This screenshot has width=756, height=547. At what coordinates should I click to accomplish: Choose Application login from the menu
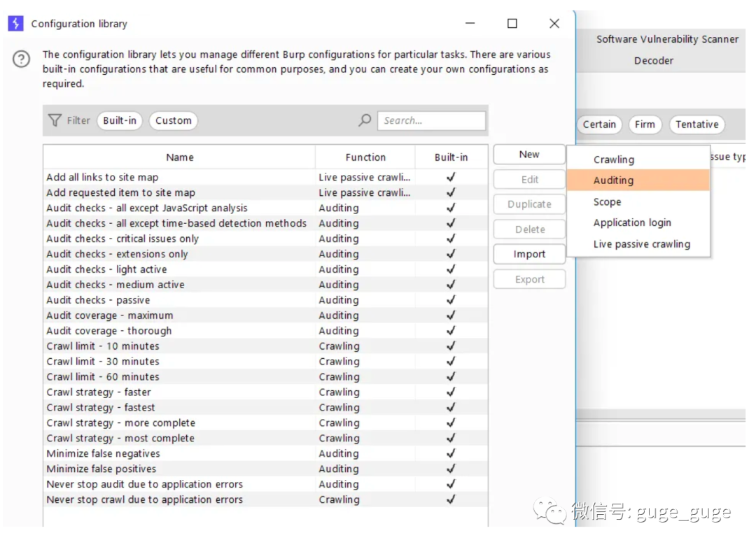point(638,222)
